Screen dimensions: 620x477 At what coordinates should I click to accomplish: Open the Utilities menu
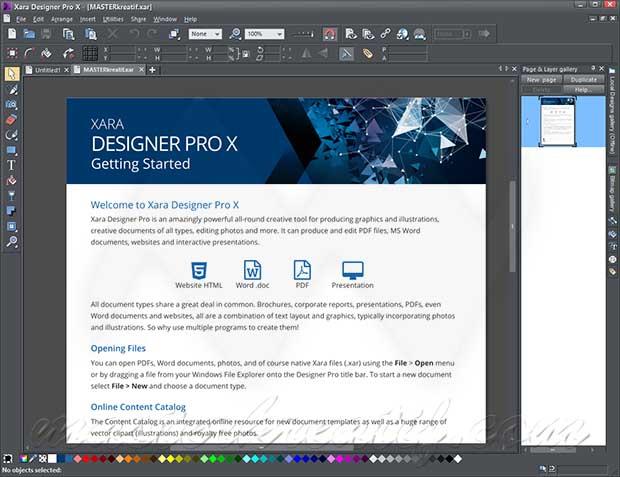(x=113, y=19)
